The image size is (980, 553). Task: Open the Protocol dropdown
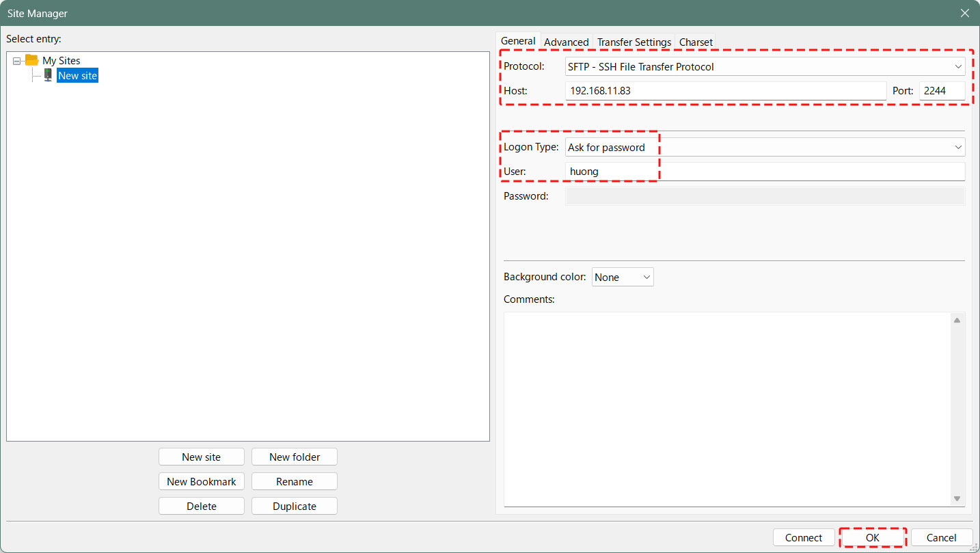[764, 66]
